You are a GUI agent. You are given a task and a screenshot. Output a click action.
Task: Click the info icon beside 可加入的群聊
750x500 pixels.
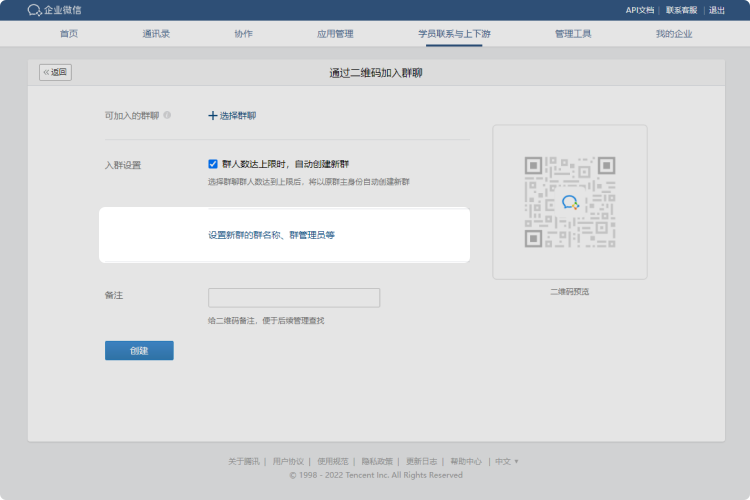tap(167, 115)
